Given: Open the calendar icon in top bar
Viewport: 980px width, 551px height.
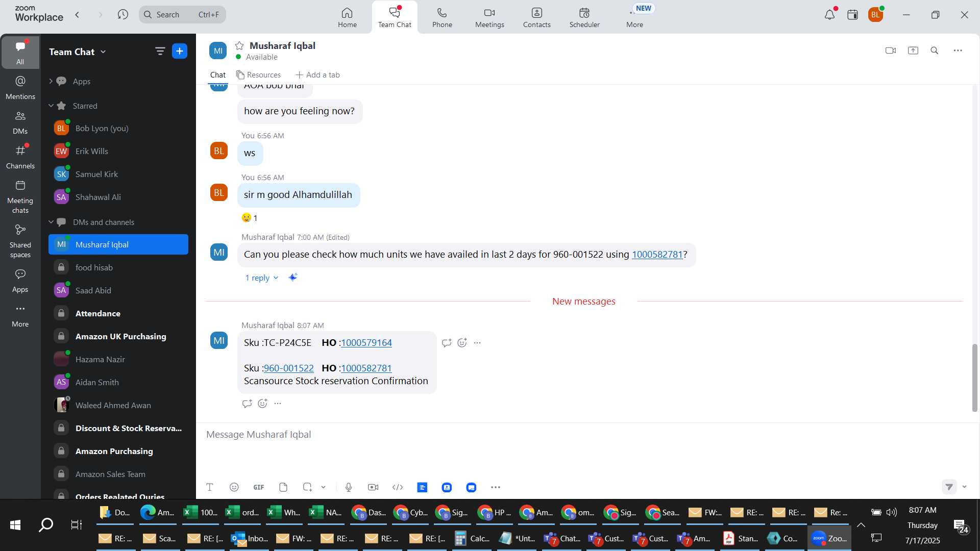Looking at the screenshot, I should [852, 15].
